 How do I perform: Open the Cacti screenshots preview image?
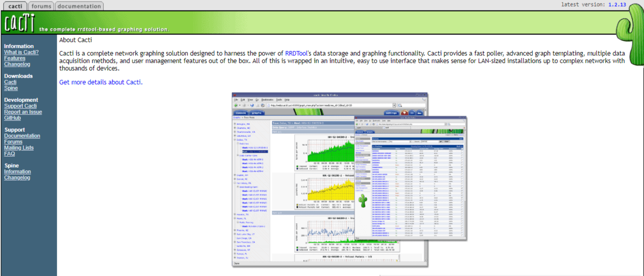350,179
